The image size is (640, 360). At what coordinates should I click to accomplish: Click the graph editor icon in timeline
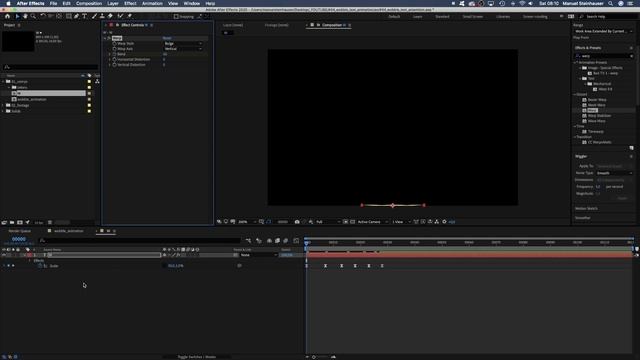pos(296,241)
